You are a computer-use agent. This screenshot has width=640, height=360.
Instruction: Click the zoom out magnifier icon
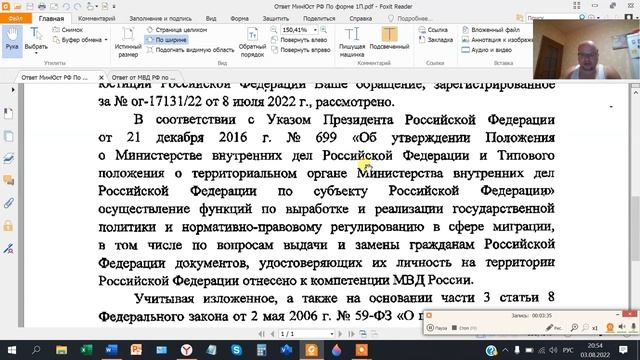pyautogui.click(x=274, y=30)
